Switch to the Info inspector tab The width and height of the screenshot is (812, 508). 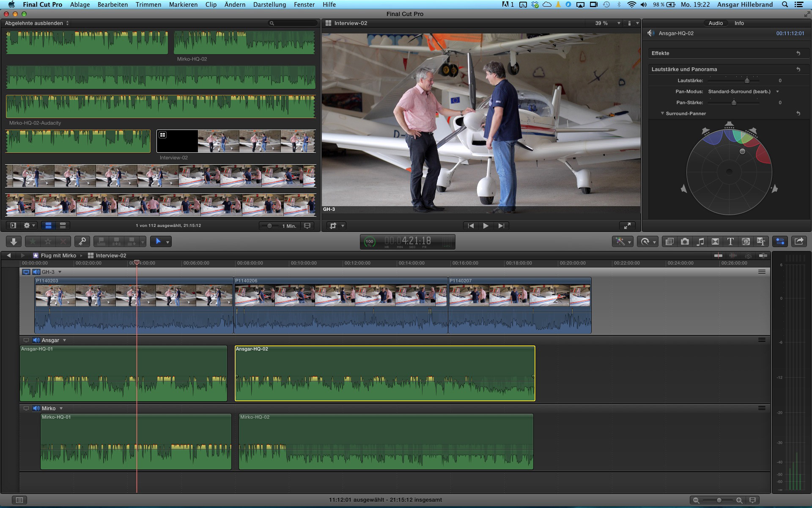(x=739, y=23)
